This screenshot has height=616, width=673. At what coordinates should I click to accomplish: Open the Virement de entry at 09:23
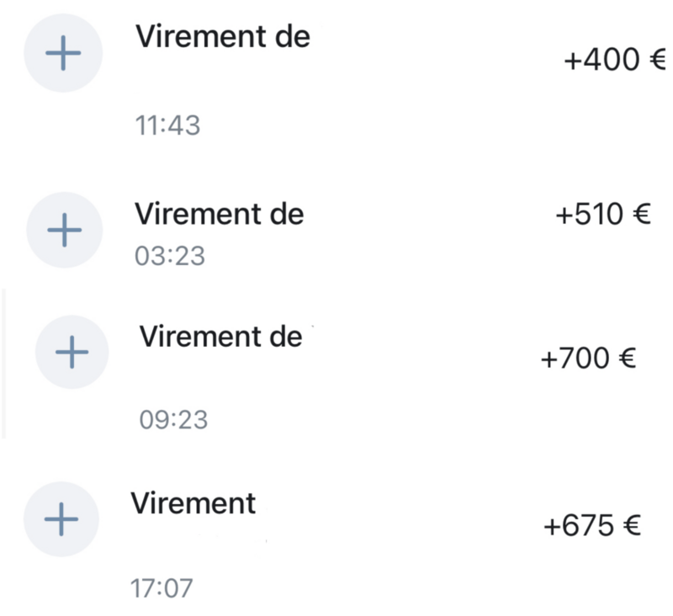[x=221, y=336]
